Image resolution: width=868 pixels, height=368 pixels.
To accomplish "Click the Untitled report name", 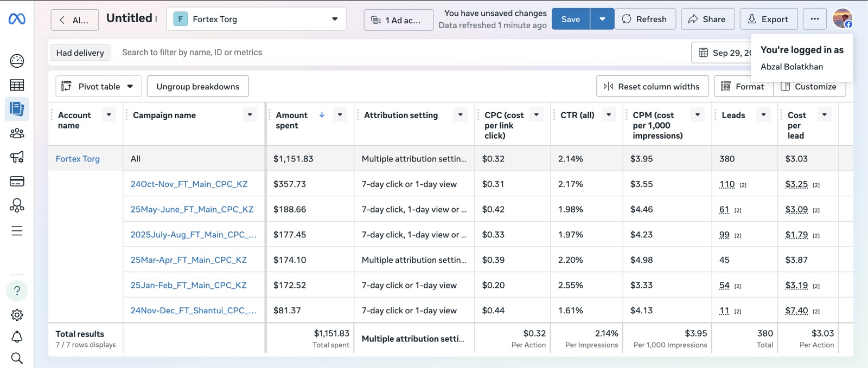I will point(129,18).
